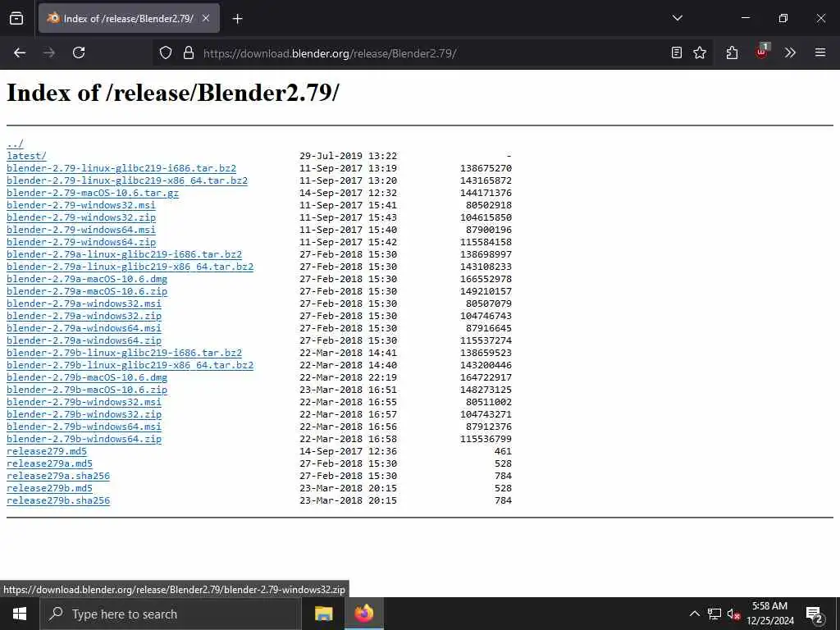View site security via the padlock icon
Viewport: 840px width, 630px height.
tap(188, 52)
